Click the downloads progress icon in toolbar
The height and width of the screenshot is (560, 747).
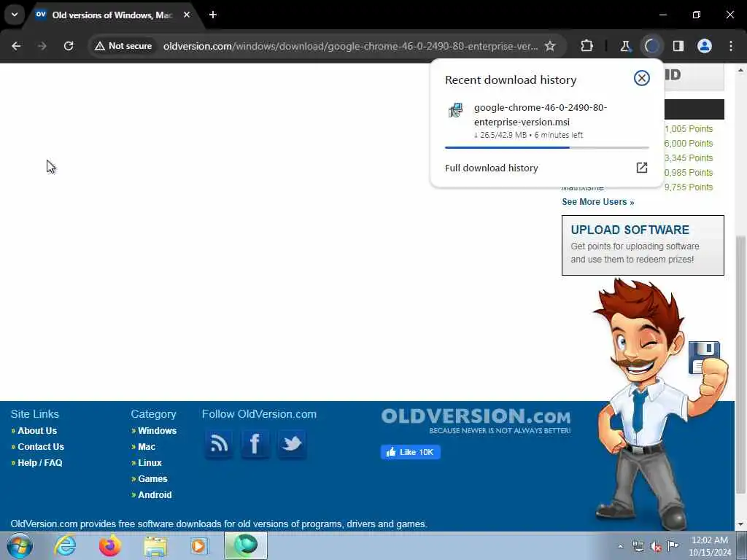point(651,46)
